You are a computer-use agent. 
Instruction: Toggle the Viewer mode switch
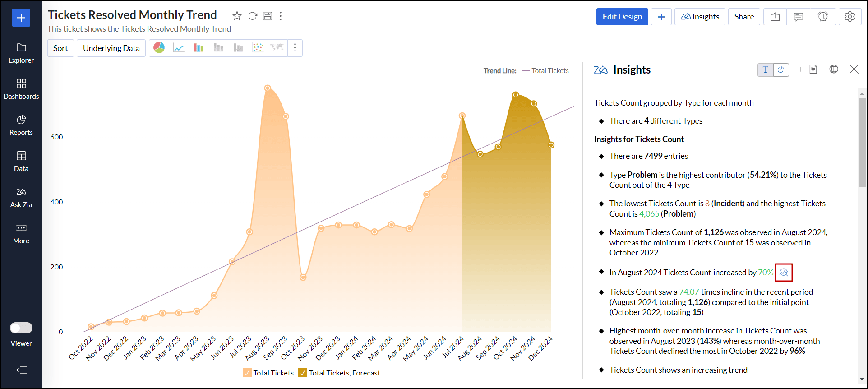pos(21,328)
